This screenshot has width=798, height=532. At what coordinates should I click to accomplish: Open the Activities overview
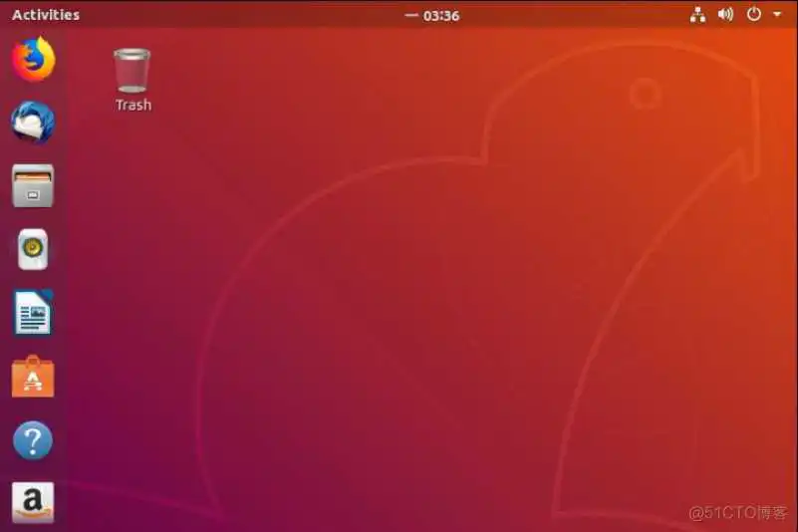point(46,15)
